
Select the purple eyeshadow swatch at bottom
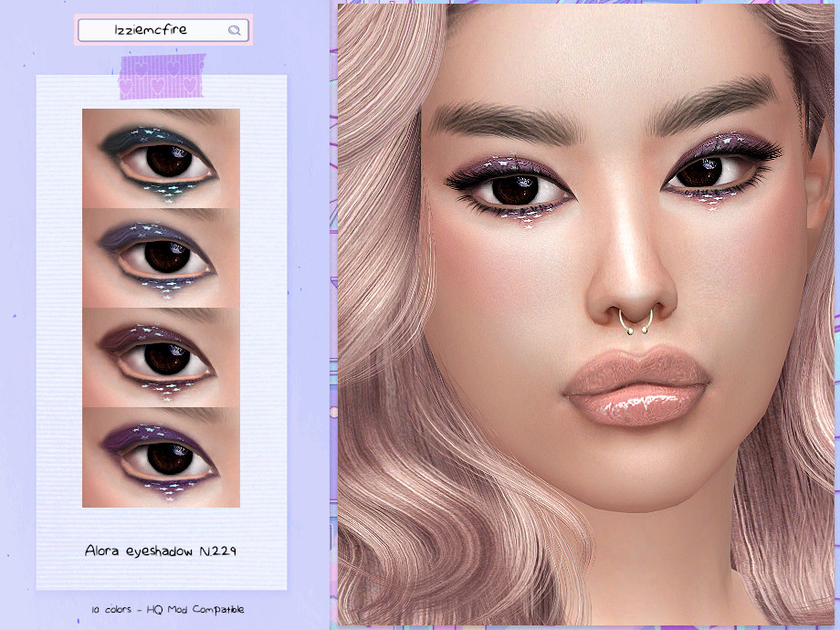click(161, 457)
